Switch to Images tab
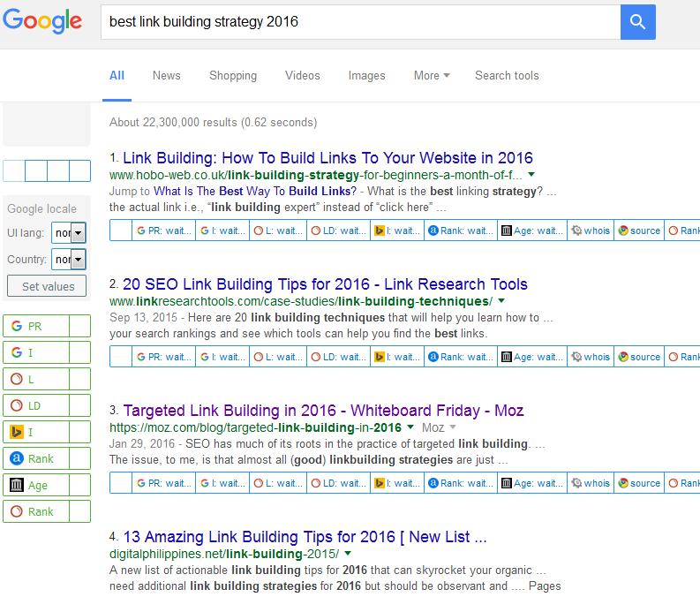This screenshot has width=700, height=597. point(366,75)
